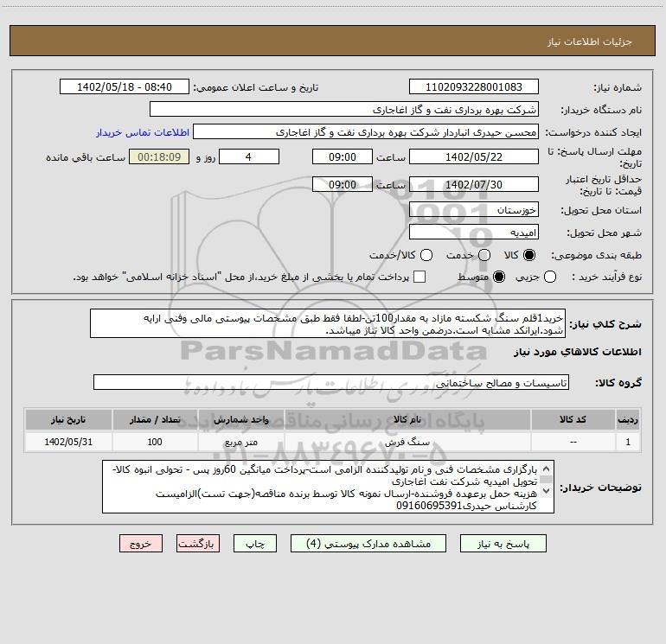Click the شماره نیاز number field
Image resolution: width=666 pixels, height=644 pixels.
click(x=474, y=87)
